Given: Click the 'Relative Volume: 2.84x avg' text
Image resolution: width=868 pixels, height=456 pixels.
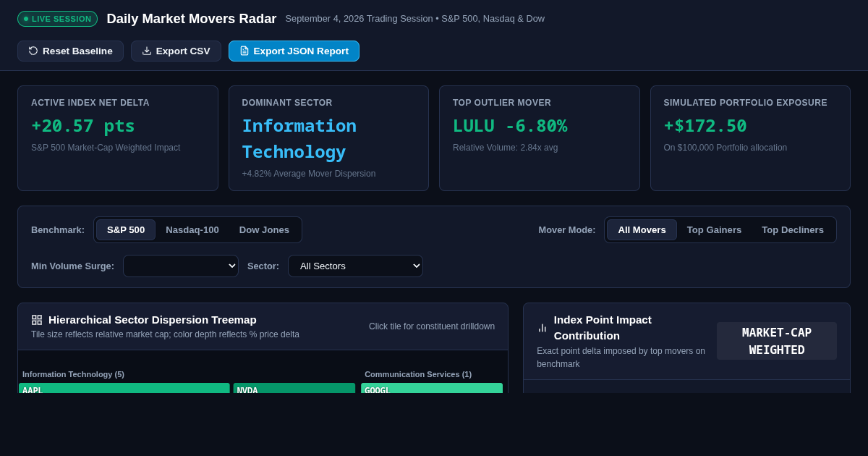Looking at the screenshot, I should (506, 148).
